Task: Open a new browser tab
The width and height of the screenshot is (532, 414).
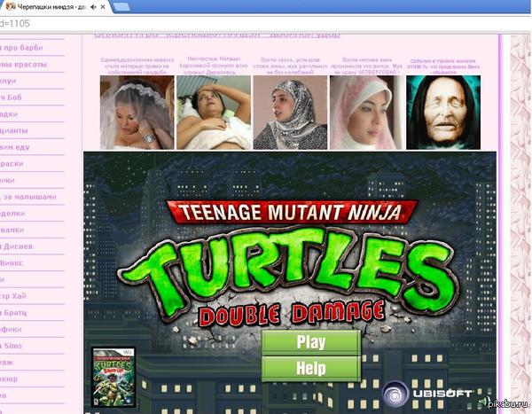Action: coord(122,7)
